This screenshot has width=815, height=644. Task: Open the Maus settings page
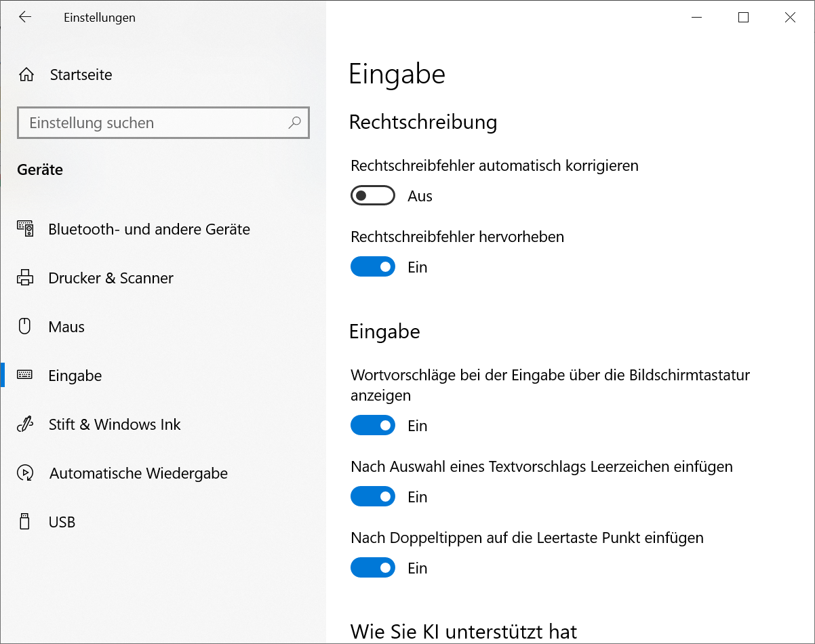66,327
